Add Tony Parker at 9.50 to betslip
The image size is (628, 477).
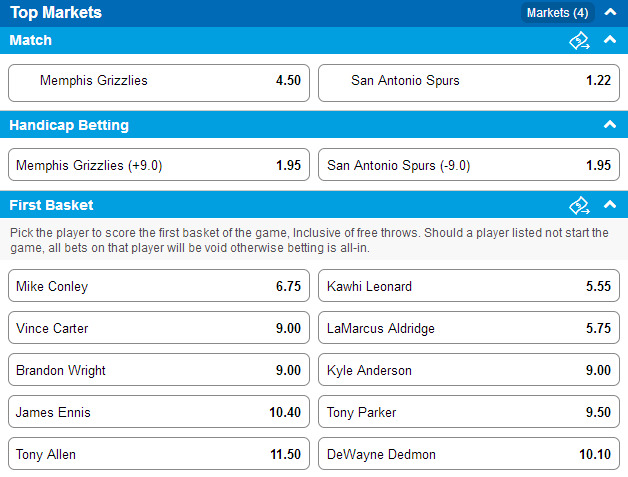point(469,412)
